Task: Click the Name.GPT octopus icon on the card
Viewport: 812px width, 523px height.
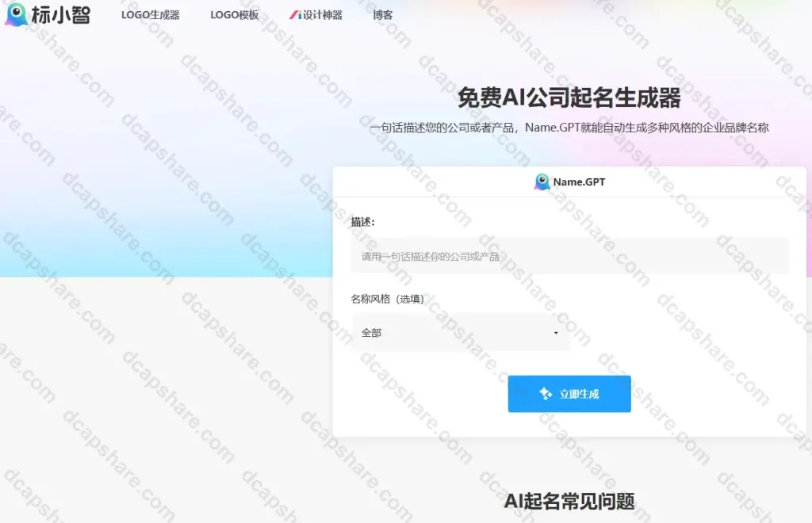Action: point(542,181)
